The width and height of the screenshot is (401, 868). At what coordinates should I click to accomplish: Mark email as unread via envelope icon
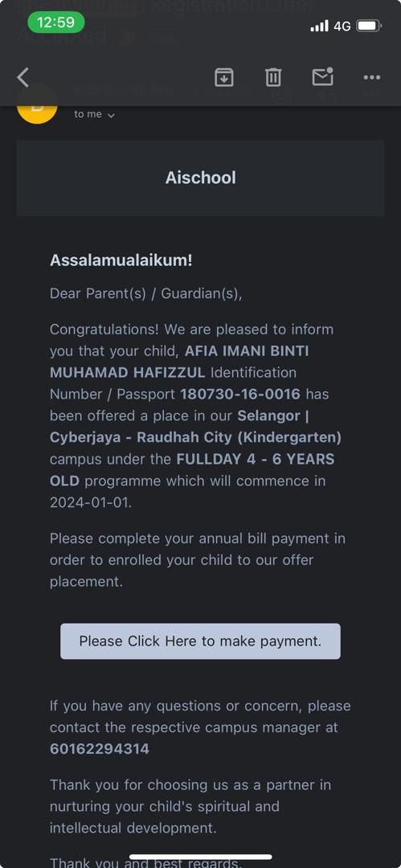click(x=323, y=77)
